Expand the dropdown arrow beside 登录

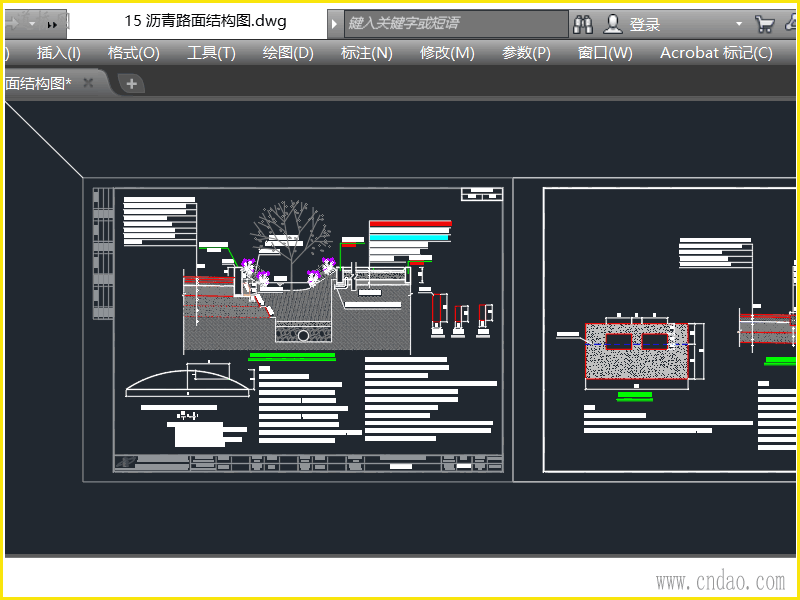[738, 24]
